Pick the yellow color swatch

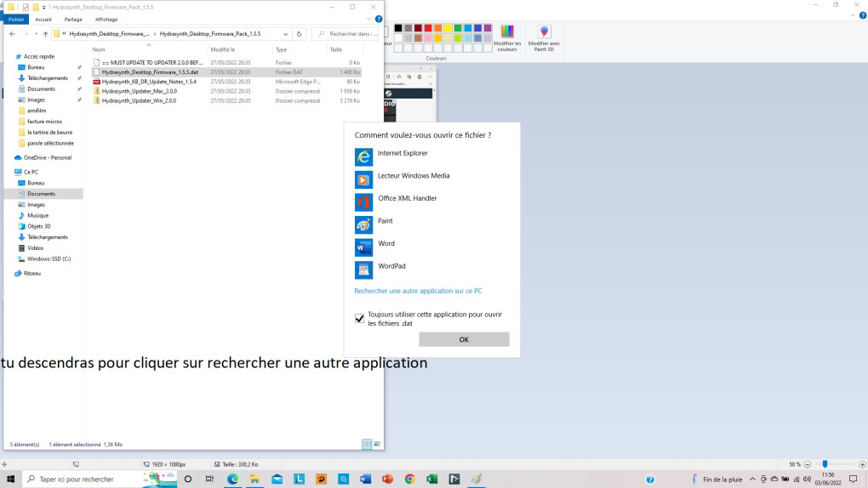tap(448, 28)
